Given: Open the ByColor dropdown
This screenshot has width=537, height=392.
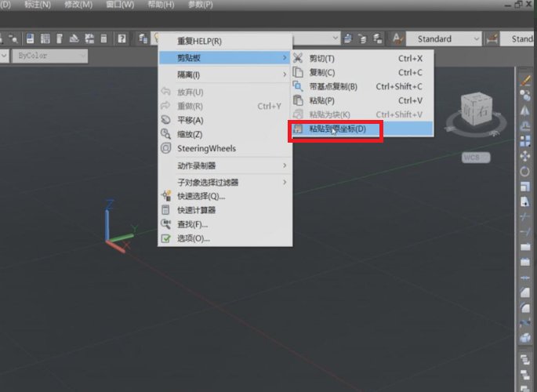Looking at the screenshot, I should pos(50,56).
